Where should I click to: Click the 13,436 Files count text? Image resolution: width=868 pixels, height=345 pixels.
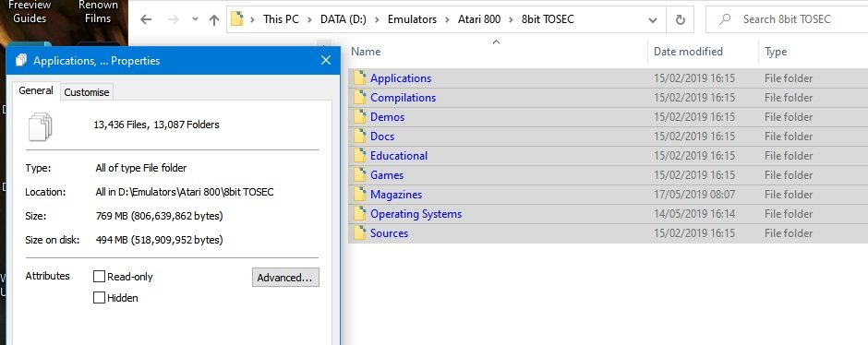(x=120, y=125)
